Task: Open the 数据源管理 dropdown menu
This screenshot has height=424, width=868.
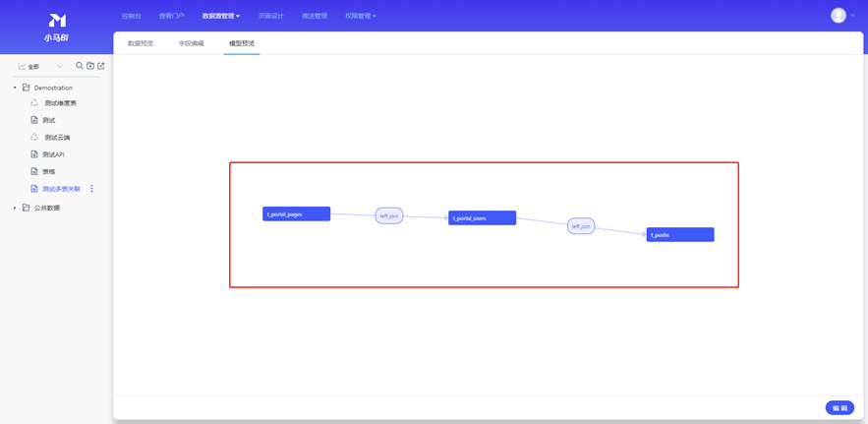Action: 220,16
